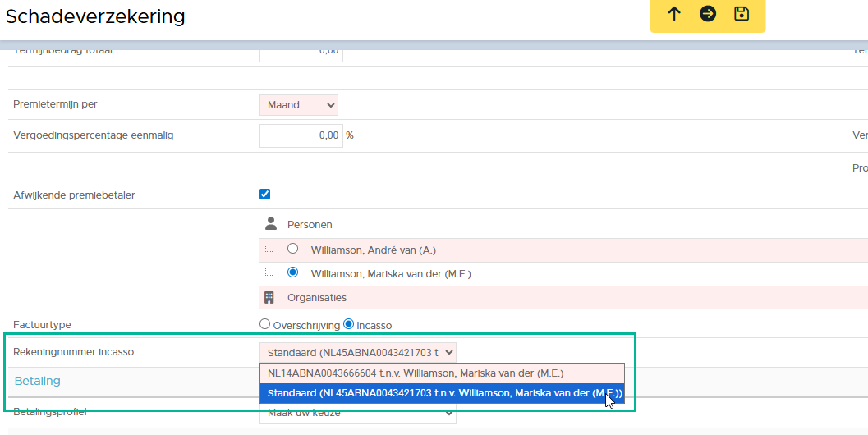Choose the Overschrijving factuurtype radio button
868x435 pixels.
coord(264,324)
